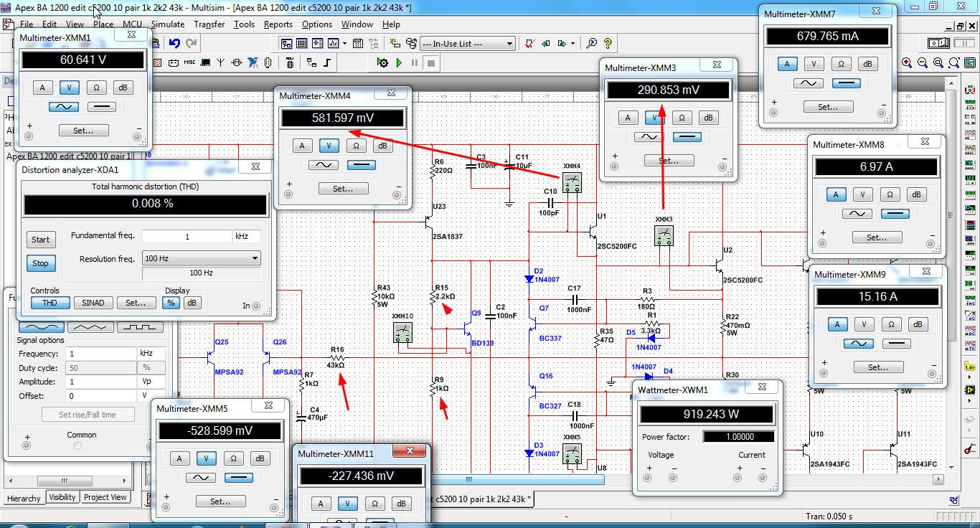Expand the forward annotate dropdown arrow
The width and height of the screenshot is (980, 528).
click(x=573, y=43)
